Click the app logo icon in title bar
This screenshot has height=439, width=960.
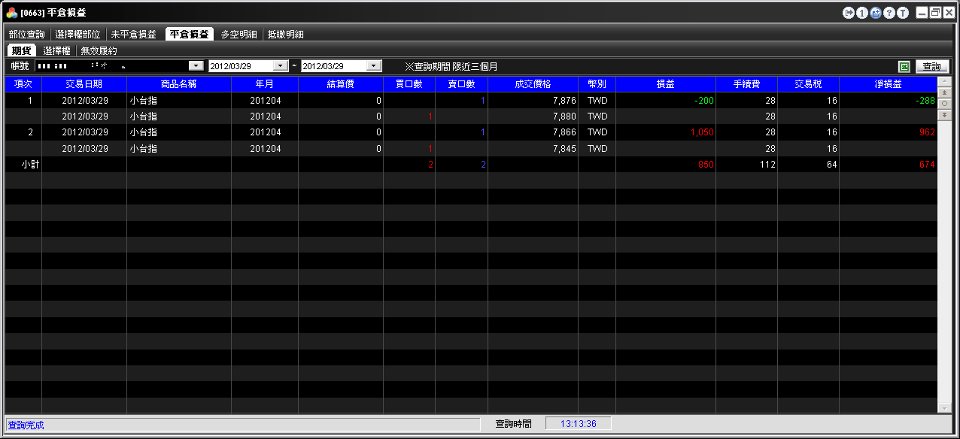tap(12, 13)
